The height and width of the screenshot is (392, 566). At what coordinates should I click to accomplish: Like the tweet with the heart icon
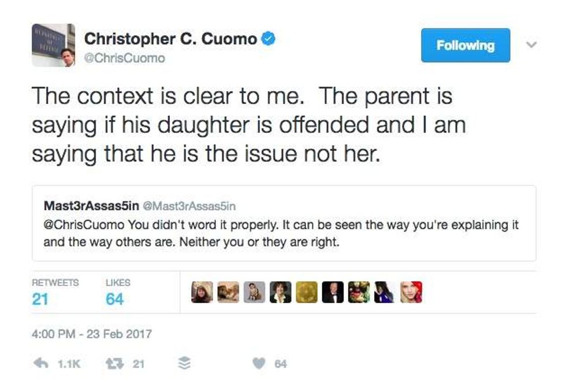coord(259,364)
